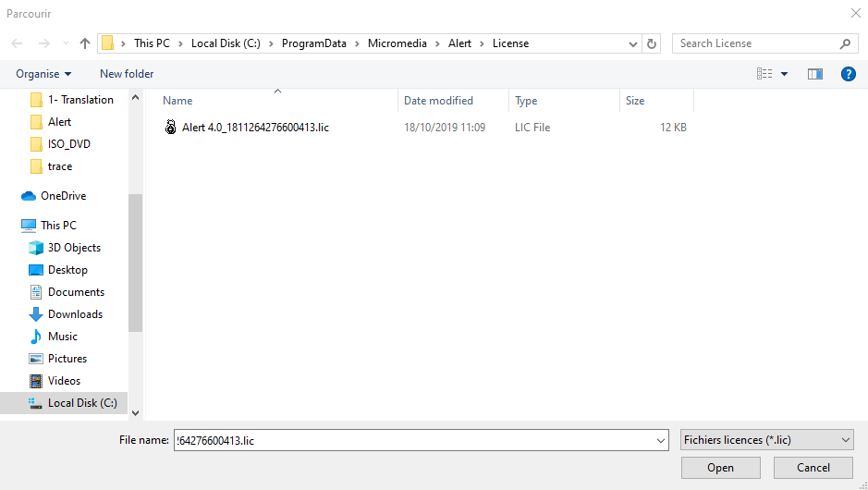The height and width of the screenshot is (490, 868).
Task: Select the 3D Objects folder
Action: coord(74,248)
